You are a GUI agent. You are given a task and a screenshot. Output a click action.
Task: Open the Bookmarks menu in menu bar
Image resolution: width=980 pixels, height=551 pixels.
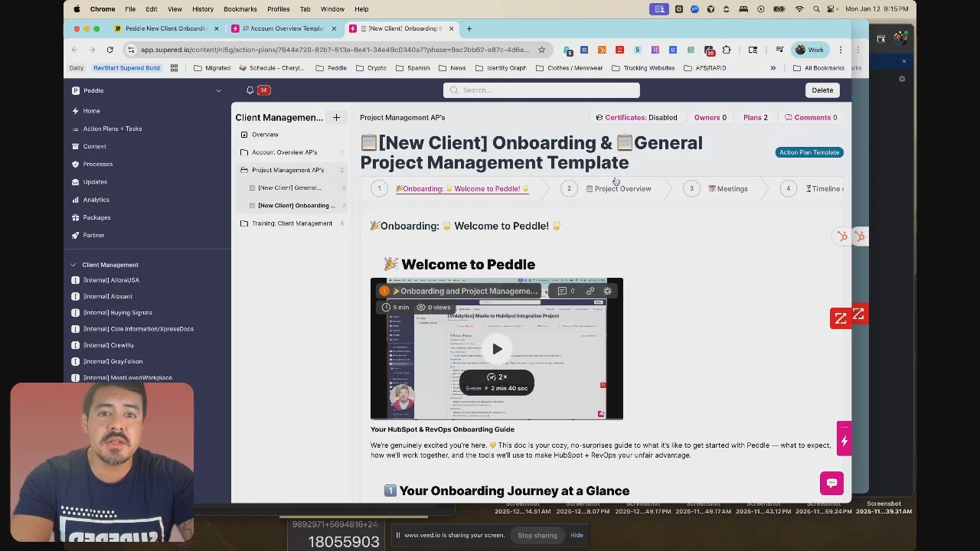pyautogui.click(x=240, y=9)
